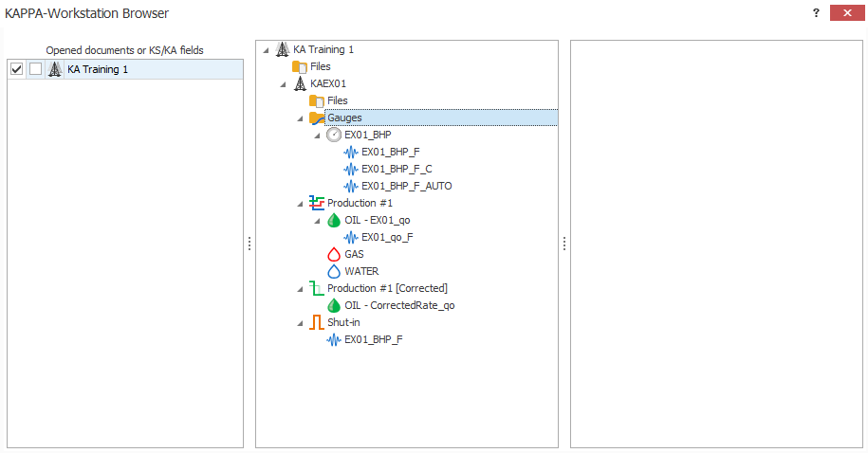Click the blue WATER drop icon

(334, 271)
